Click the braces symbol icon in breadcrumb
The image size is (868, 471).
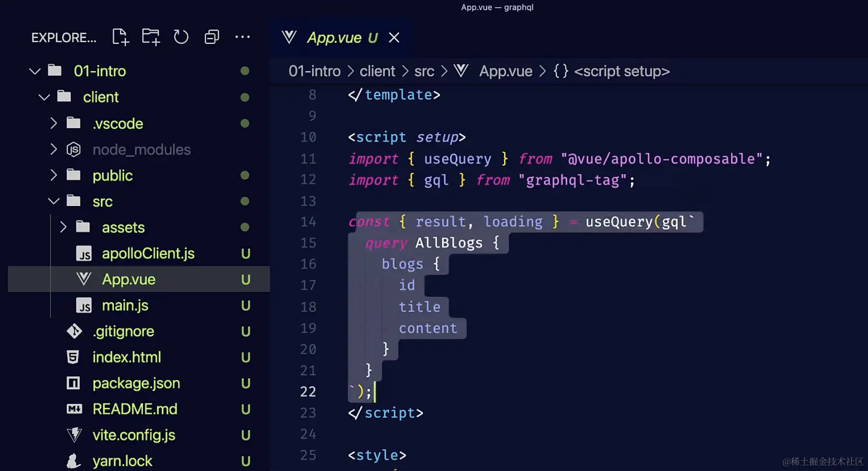tap(561, 71)
